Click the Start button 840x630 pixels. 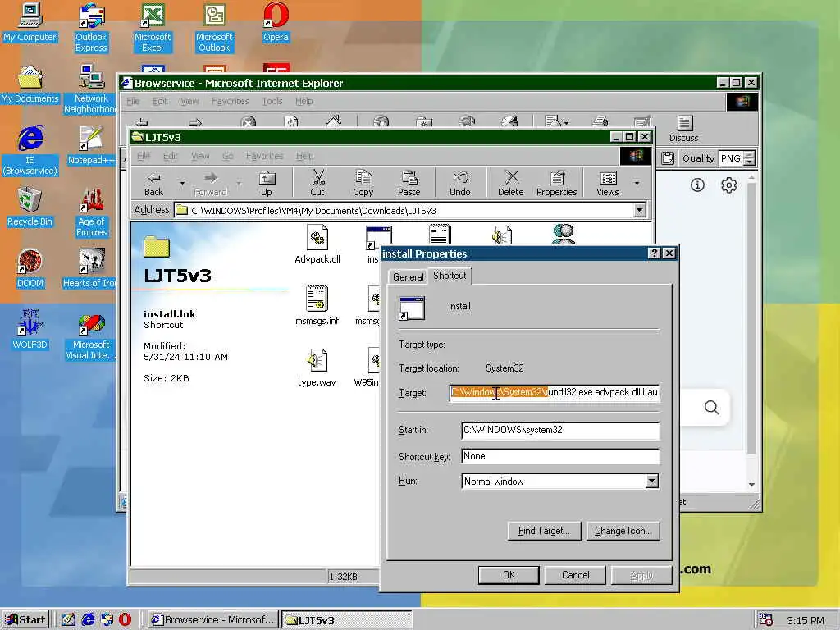tap(25, 620)
